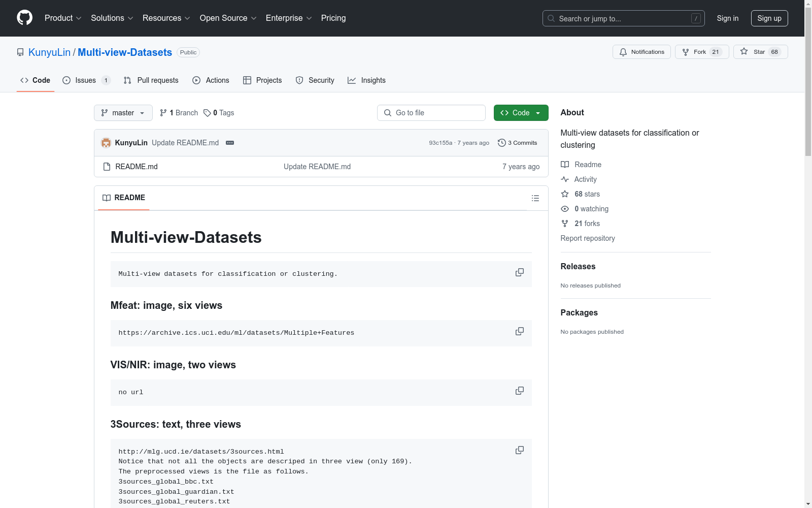Open the README.md file
This screenshot has height=508, width=812.
coord(137,167)
